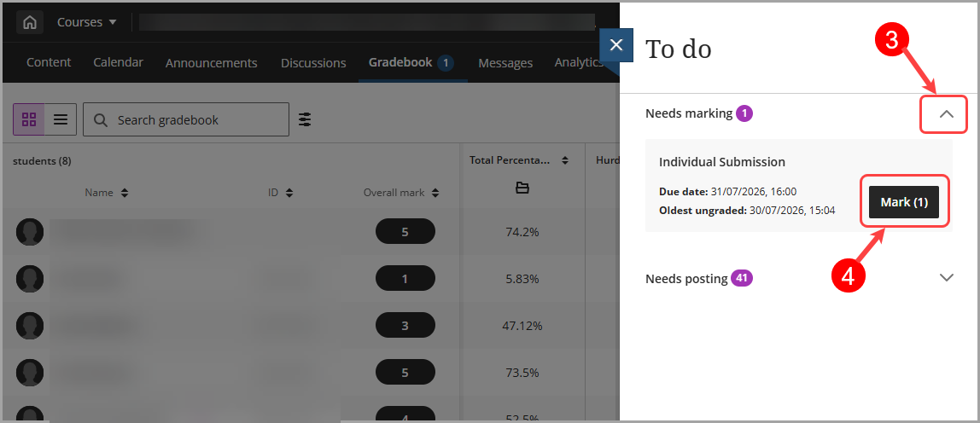Switch to the Content tab

pyautogui.click(x=49, y=62)
